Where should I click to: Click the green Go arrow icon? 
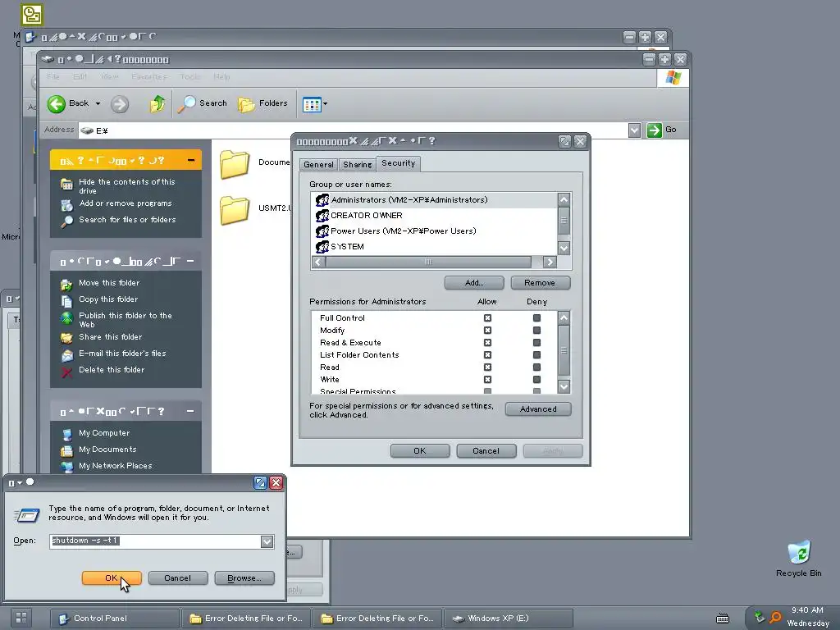click(x=654, y=130)
